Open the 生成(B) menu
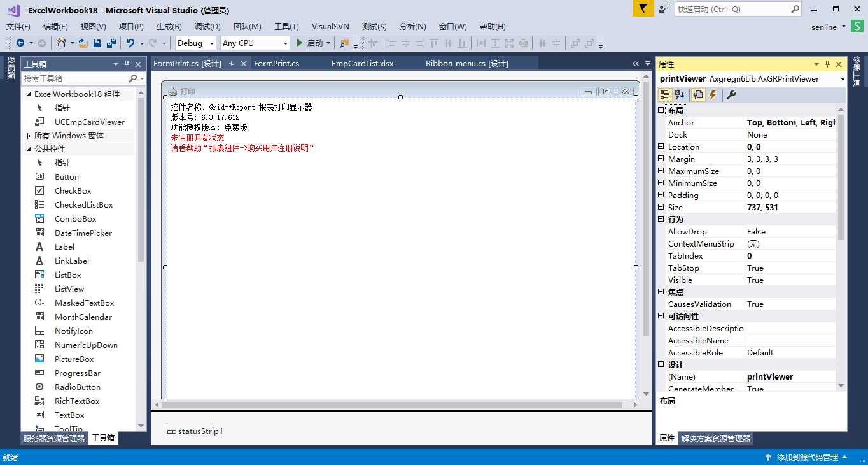Image resolution: width=868 pixels, height=465 pixels. [x=169, y=27]
